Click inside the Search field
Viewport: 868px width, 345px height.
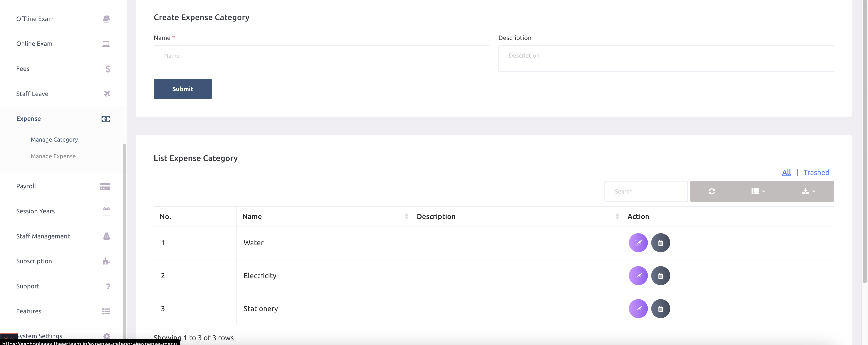646,191
